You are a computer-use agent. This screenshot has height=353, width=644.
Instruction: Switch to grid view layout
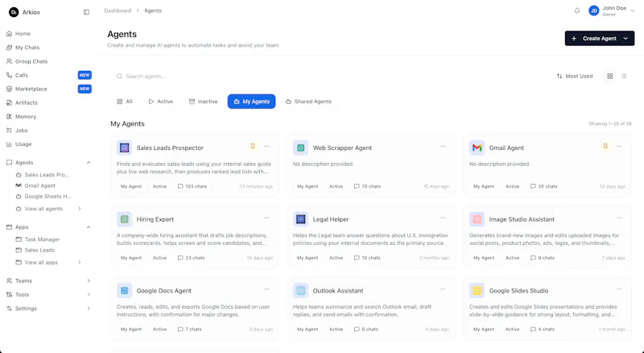610,76
